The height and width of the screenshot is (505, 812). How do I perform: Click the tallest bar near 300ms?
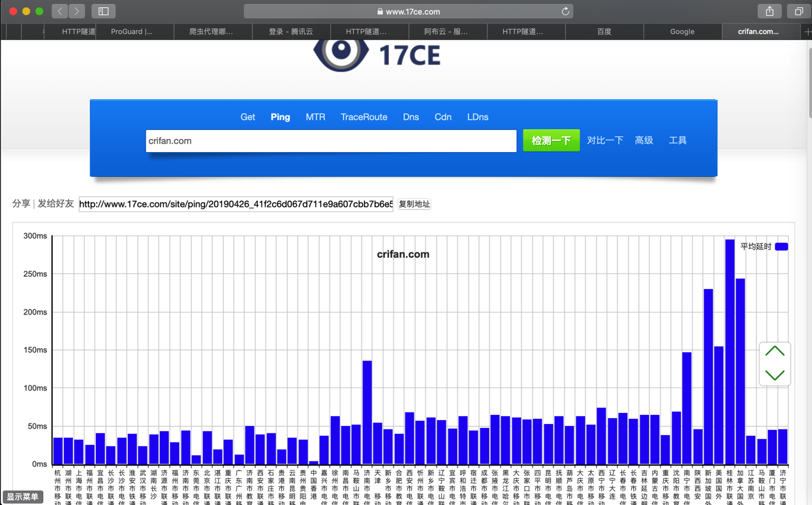(730, 352)
